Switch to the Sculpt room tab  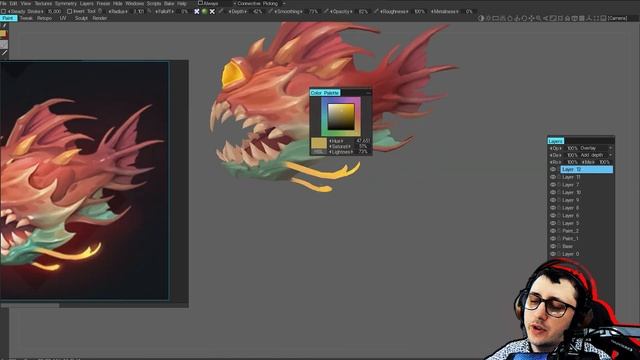tap(81, 18)
